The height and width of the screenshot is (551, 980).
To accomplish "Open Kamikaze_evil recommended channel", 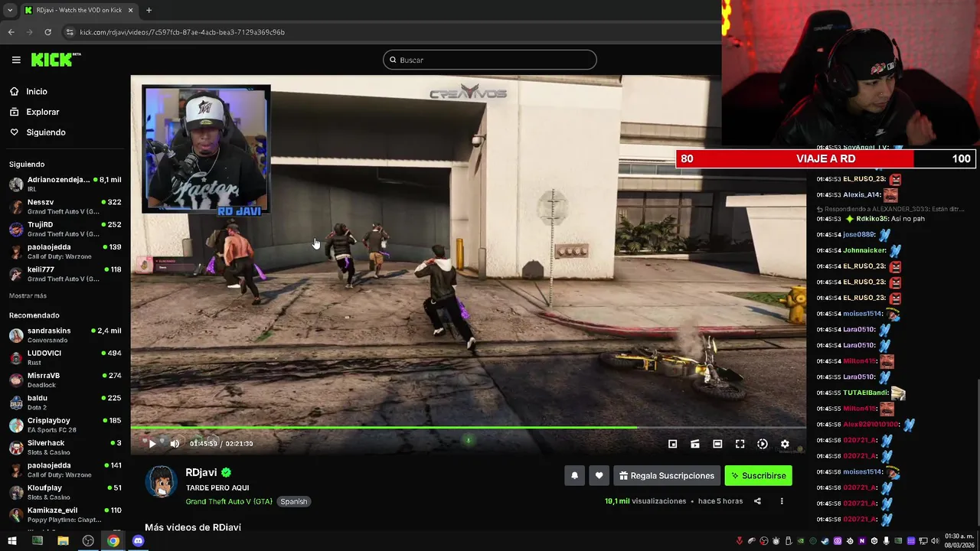I will [x=65, y=514].
